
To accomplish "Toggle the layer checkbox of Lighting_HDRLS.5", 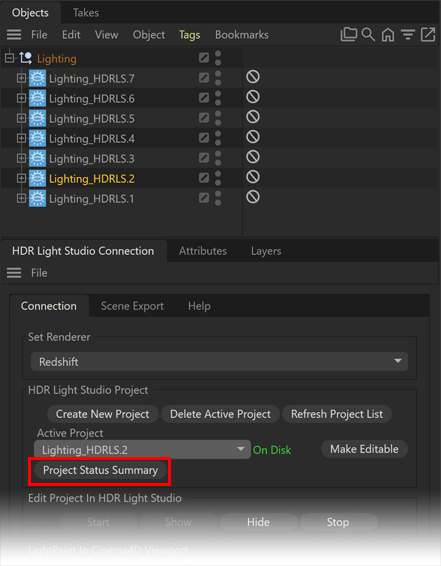I will pyautogui.click(x=204, y=118).
